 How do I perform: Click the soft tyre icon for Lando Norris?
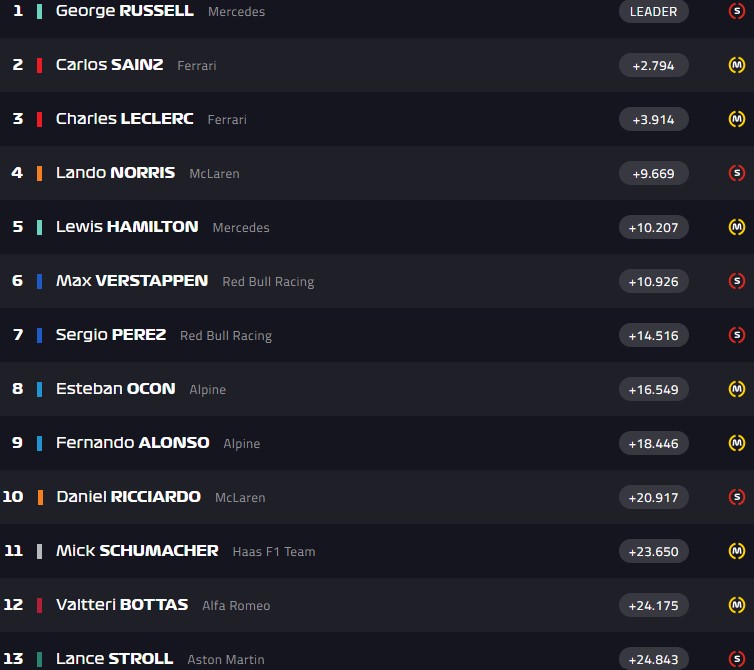[x=737, y=173]
